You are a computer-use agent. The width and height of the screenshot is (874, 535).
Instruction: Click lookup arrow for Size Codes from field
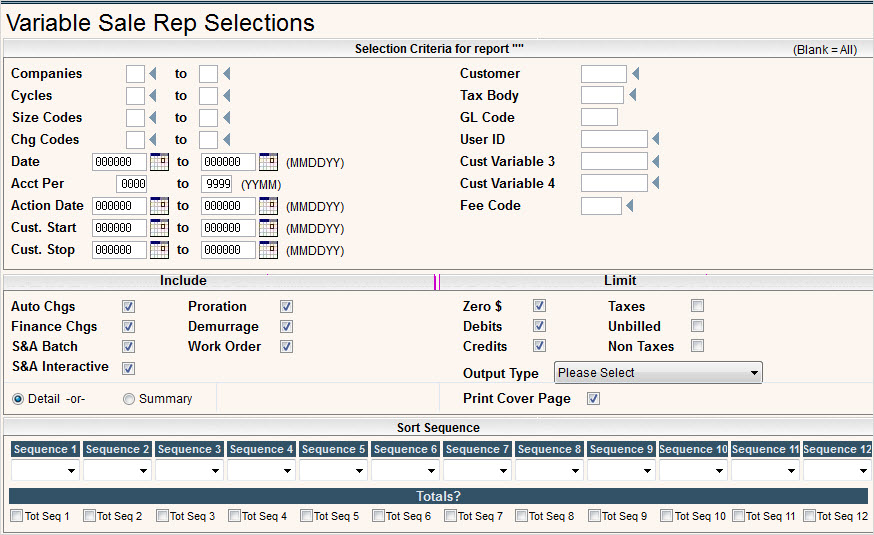pyautogui.click(x=153, y=118)
